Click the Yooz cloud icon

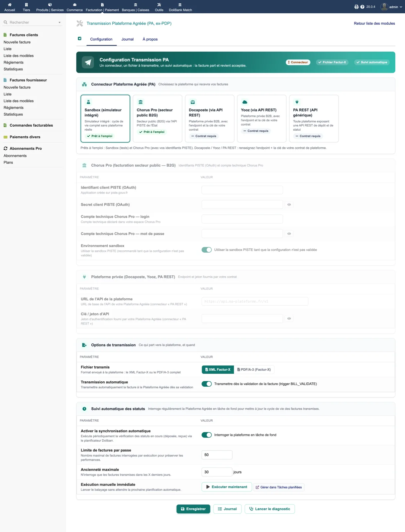245,102
